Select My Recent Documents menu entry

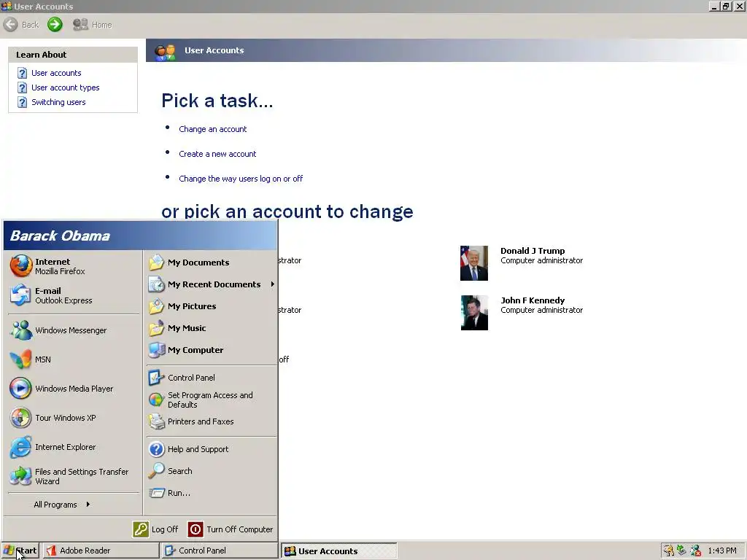pyautogui.click(x=212, y=284)
